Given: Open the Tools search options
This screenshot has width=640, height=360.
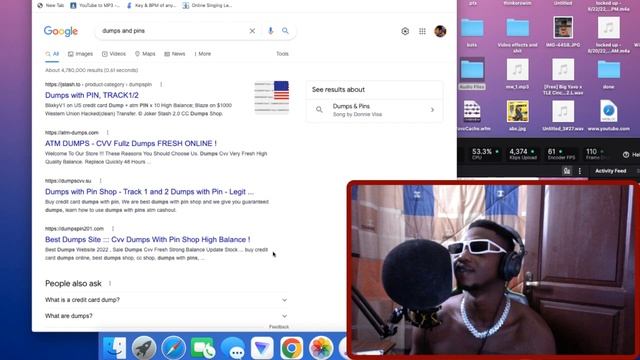Looking at the screenshot, I should coord(282,54).
